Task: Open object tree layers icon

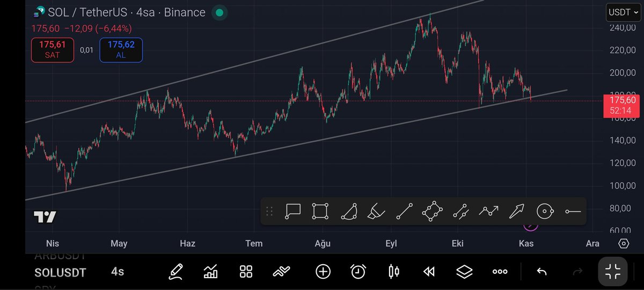Action: [464, 272]
